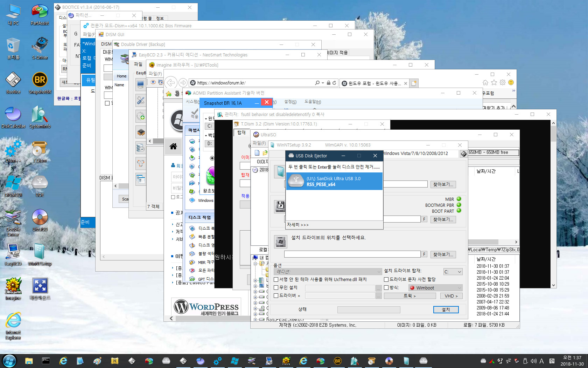The image size is (588, 368).
Task: Click the favorites star in the IE toolbar
Action: pyautogui.click(x=494, y=83)
